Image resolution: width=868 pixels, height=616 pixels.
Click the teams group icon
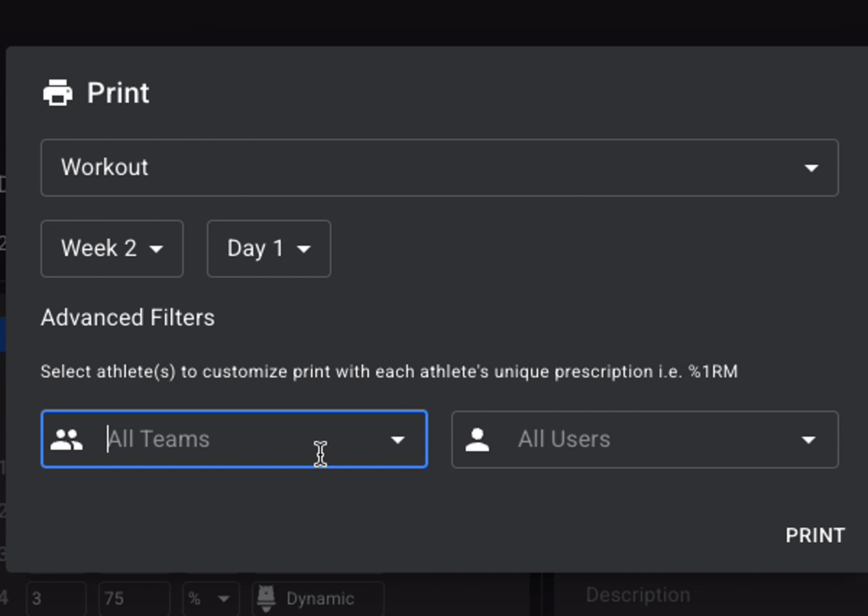66,439
